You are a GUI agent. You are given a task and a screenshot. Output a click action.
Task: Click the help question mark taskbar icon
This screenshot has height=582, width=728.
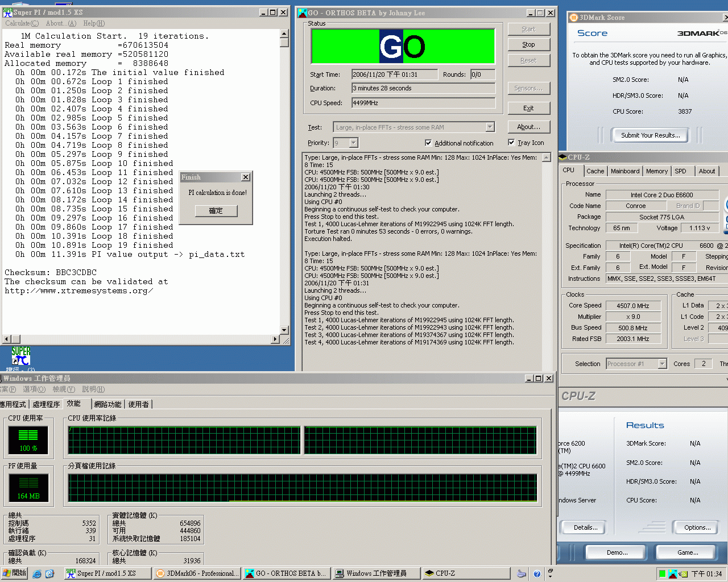click(537, 574)
